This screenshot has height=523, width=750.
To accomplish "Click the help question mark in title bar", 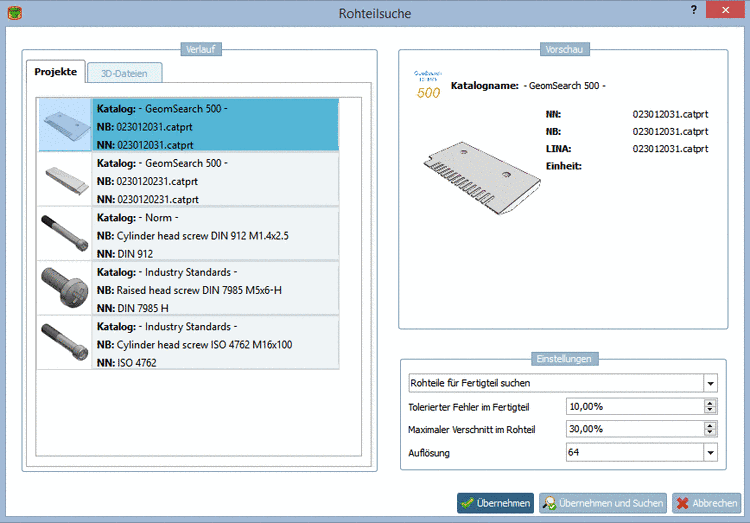I will pos(694,10).
